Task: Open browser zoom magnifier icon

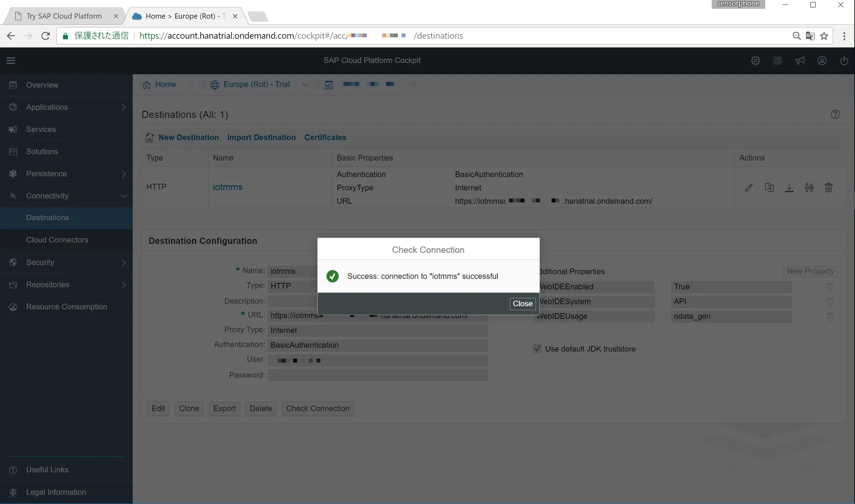Action: 797,36
